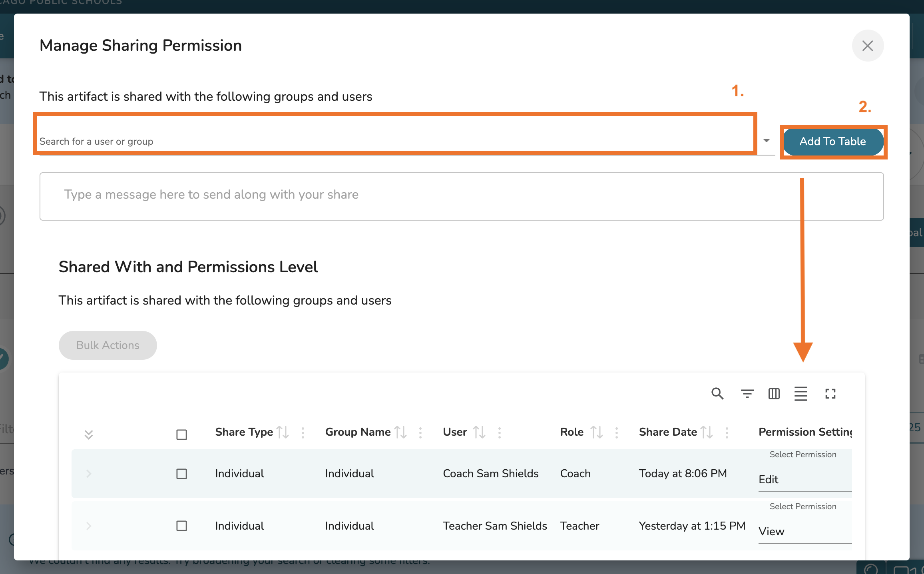The image size is (924, 574).
Task: Toggle the row density icon
Action: tap(801, 394)
